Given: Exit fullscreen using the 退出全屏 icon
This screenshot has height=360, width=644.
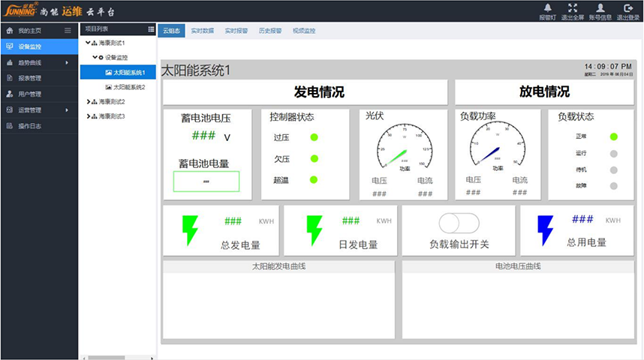Looking at the screenshot, I should (x=573, y=7).
